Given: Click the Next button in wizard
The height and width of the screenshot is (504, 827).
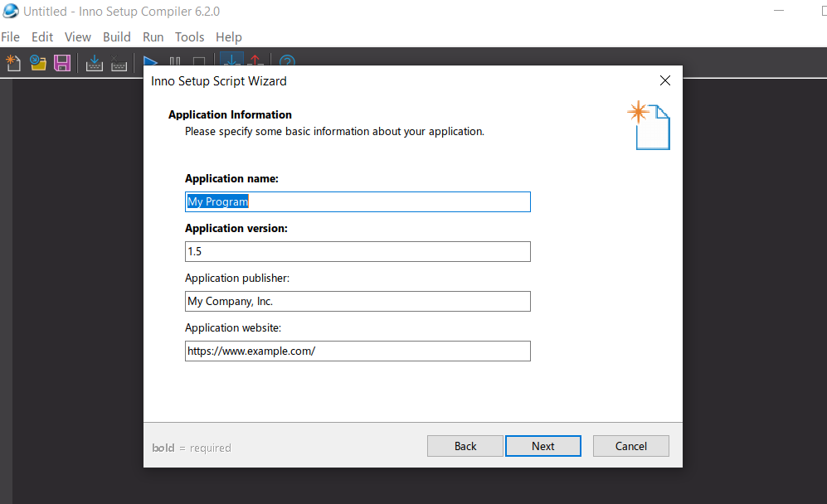Looking at the screenshot, I should point(543,446).
